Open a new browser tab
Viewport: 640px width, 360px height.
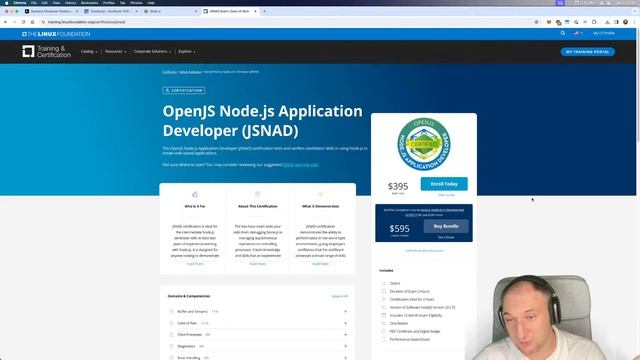264,11
